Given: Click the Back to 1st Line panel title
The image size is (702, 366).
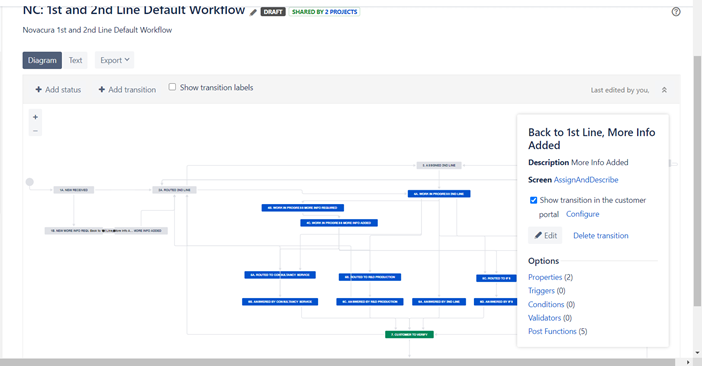Looking at the screenshot, I should coord(591,139).
